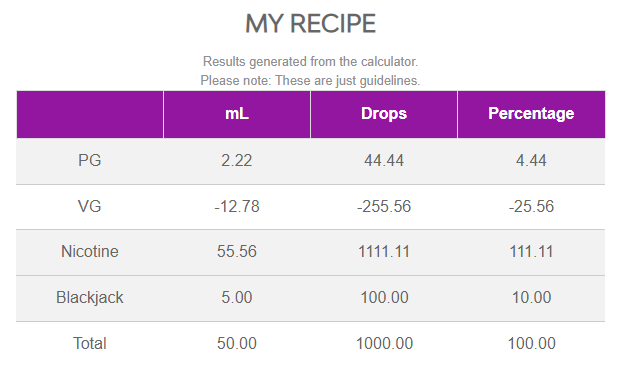The image size is (624, 375).
Task: Click the VG row label
Action: pyautogui.click(x=90, y=206)
